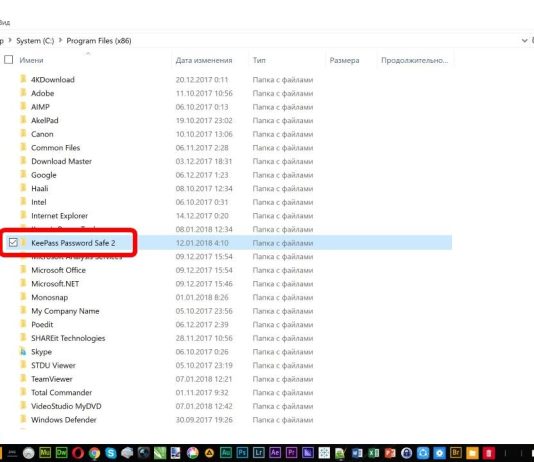Click the Skype folder's icon
This screenshot has height=462, width=534.
pyautogui.click(x=23, y=351)
